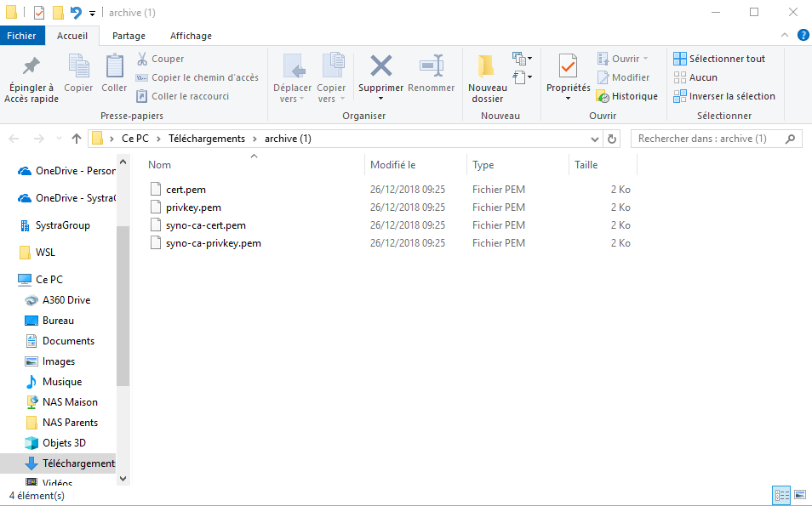Open the Partage ribbon tab
Screen dimensions: 812x506
[x=129, y=36]
